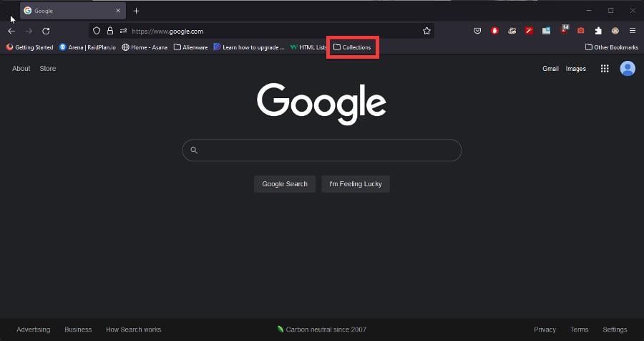Click into the Google search box

(x=321, y=150)
